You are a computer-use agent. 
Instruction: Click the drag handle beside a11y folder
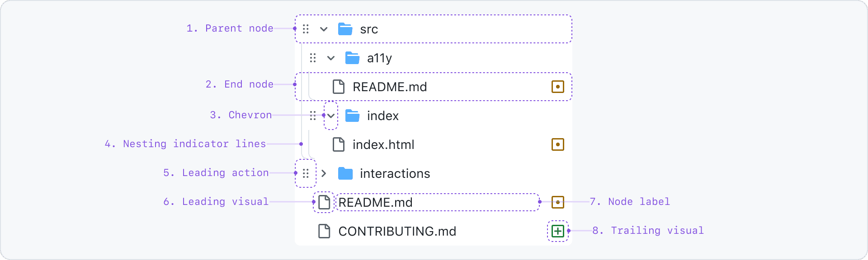(x=313, y=58)
